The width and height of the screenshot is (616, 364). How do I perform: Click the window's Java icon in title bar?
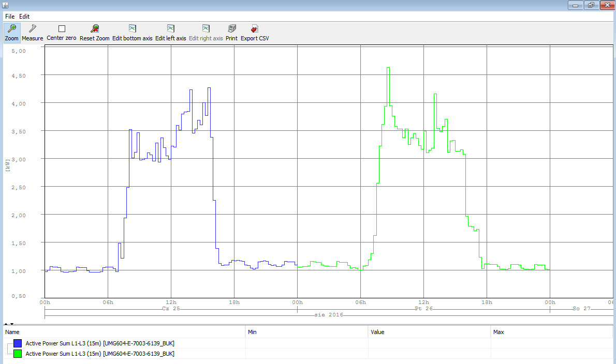5,5
